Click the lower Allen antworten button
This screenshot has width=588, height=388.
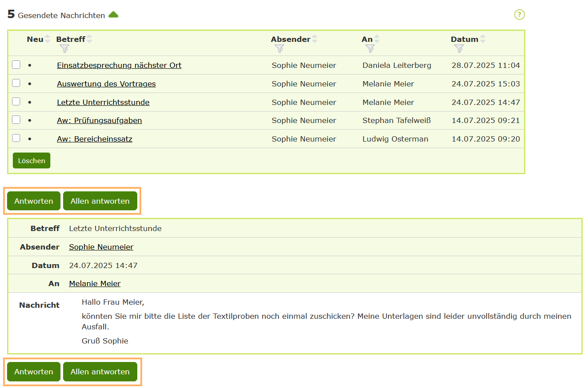100,372
